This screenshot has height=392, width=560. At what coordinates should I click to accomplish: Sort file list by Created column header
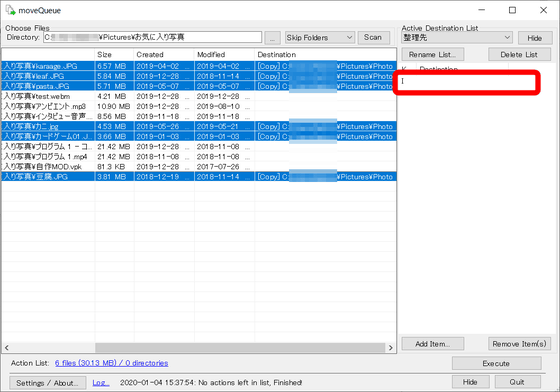click(x=164, y=55)
